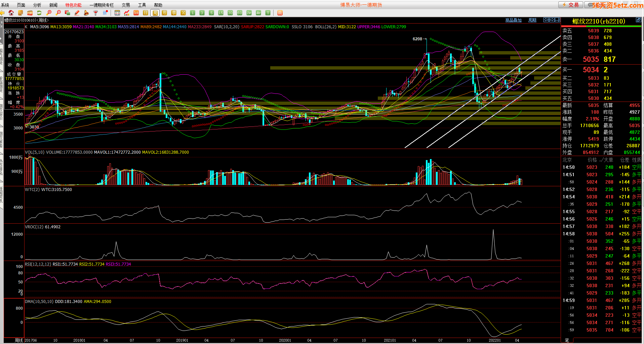Click the 买一 price 5034
Screen dimensions: 644x344
tap(591, 70)
